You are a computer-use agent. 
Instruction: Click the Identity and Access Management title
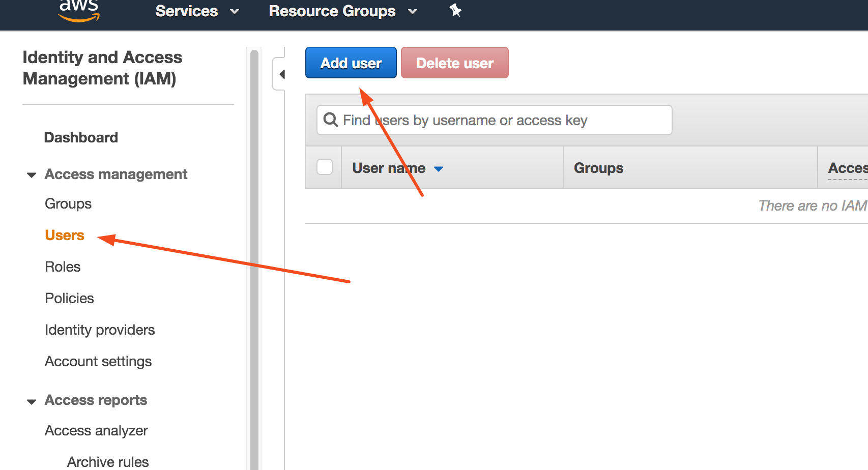[x=102, y=68]
